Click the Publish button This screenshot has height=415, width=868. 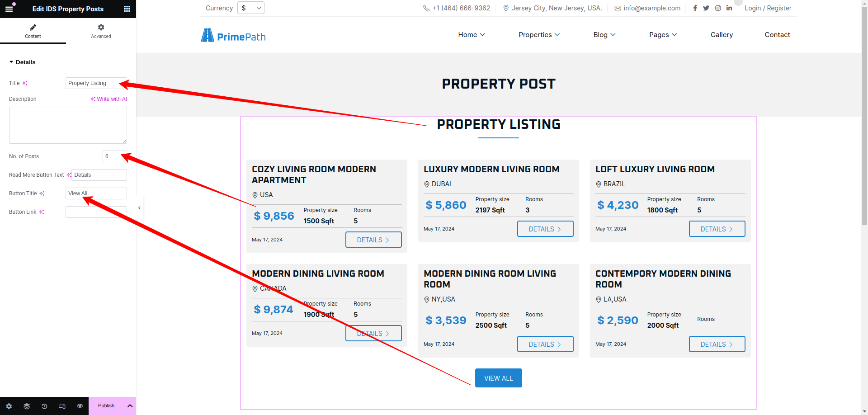tap(106, 406)
